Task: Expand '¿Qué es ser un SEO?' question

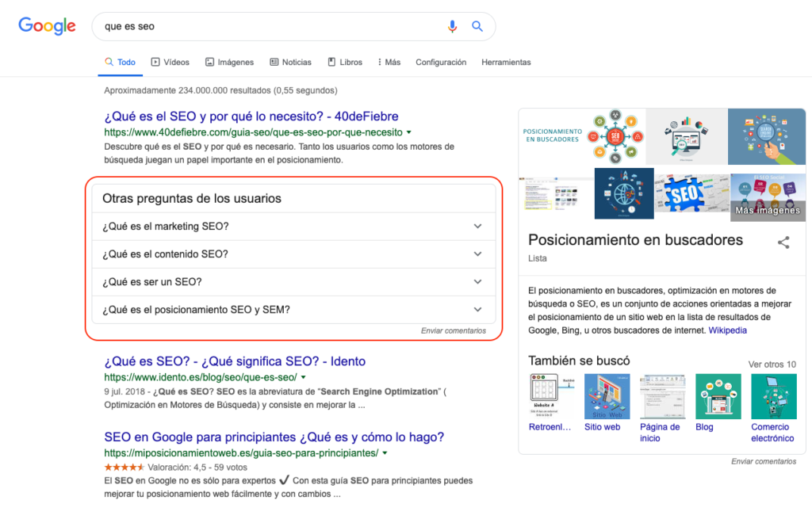Action: [x=293, y=282]
